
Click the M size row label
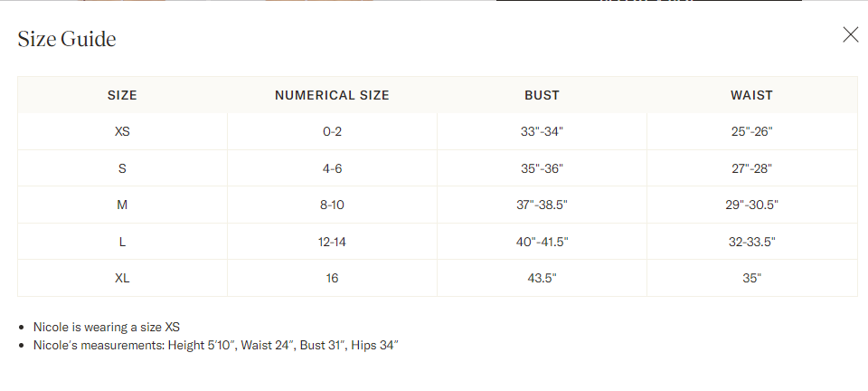click(122, 205)
